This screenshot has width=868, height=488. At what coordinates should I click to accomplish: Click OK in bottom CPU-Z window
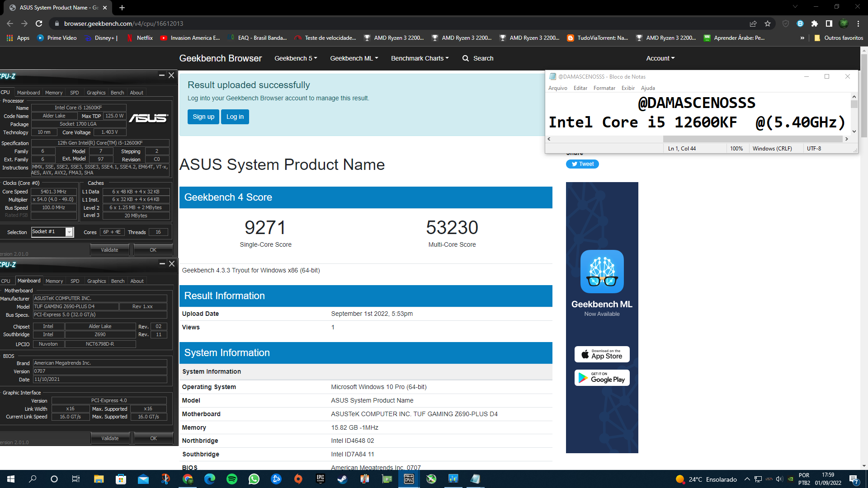coord(154,438)
